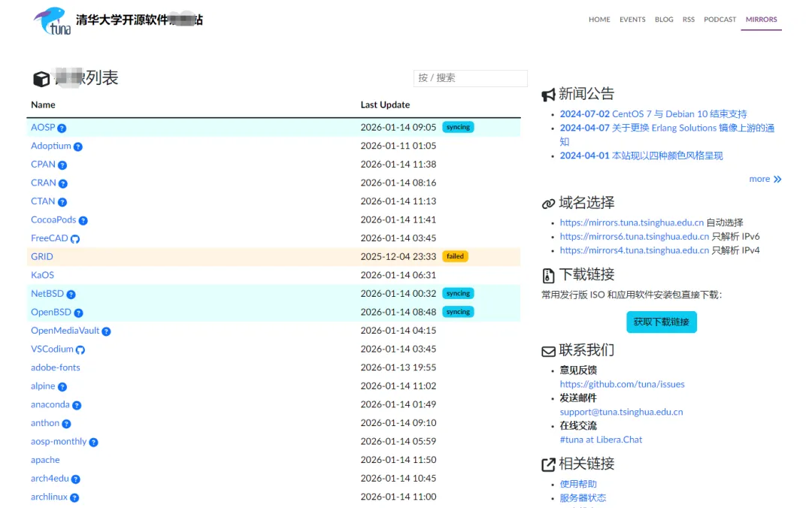
Task: Select the MIRRORS nav item
Action: [x=761, y=20]
